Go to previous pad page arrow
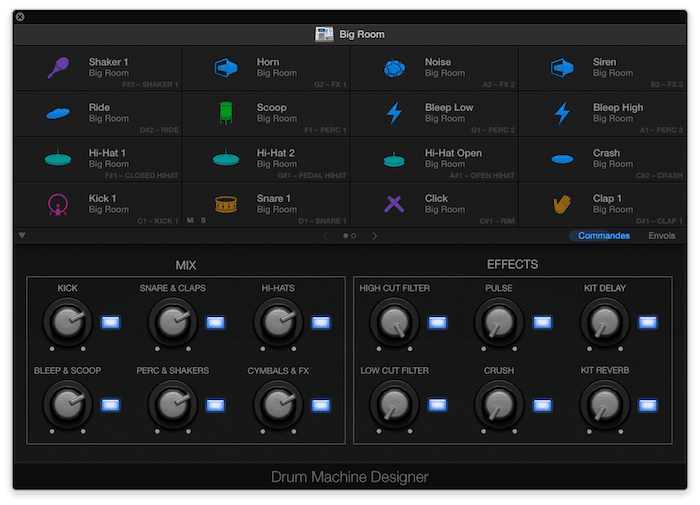The width and height of the screenshot is (700, 505). [325, 236]
